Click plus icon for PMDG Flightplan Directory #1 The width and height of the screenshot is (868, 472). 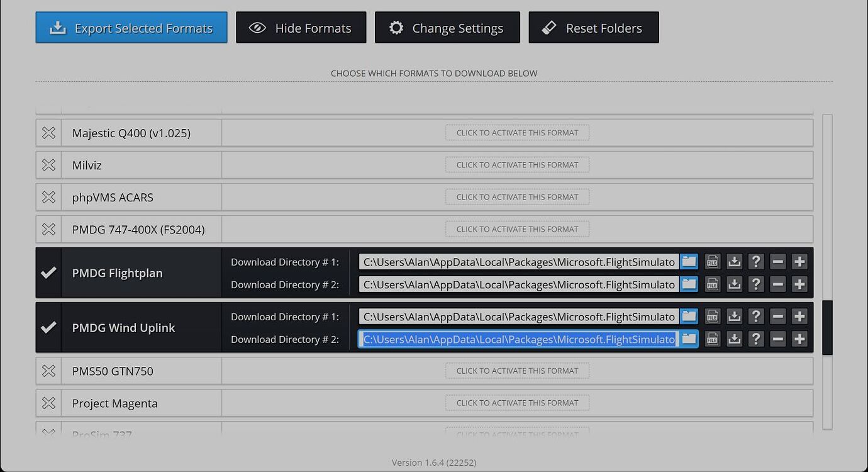coord(799,262)
